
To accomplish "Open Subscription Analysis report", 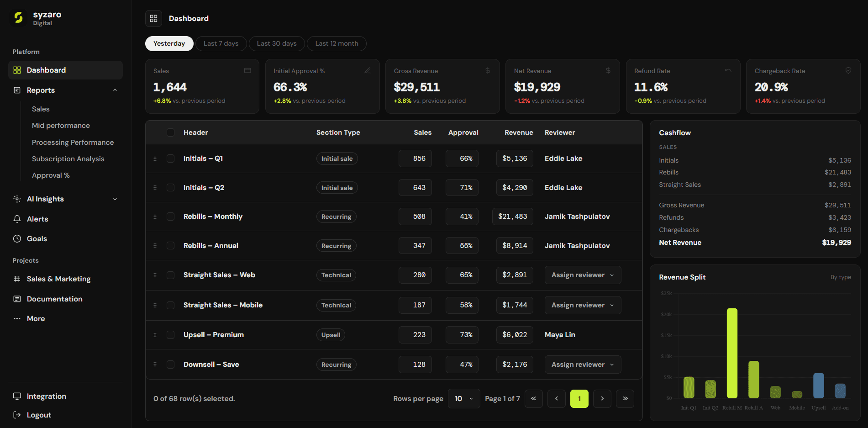I will tap(68, 159).
